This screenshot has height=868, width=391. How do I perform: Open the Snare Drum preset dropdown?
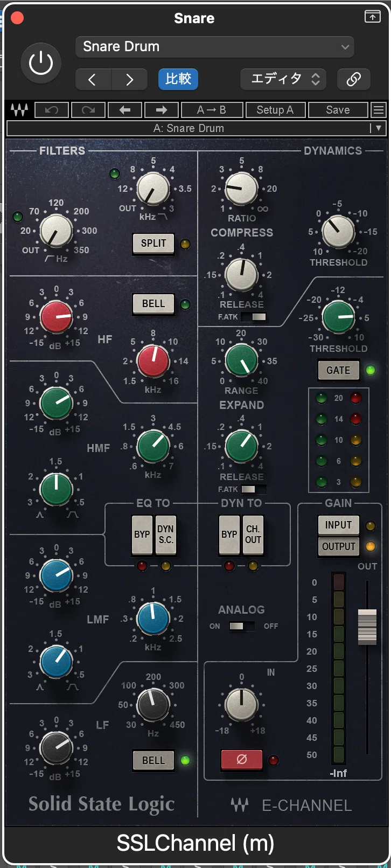click(x=215, y=47)
